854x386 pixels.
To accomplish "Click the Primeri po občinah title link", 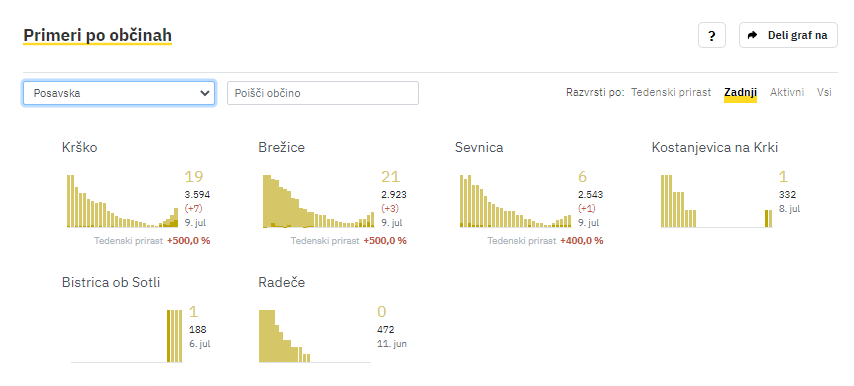I will [x=97, y=35].
